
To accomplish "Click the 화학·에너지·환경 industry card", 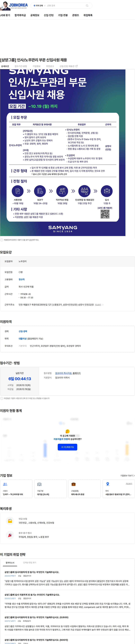I will click(84, 489).
